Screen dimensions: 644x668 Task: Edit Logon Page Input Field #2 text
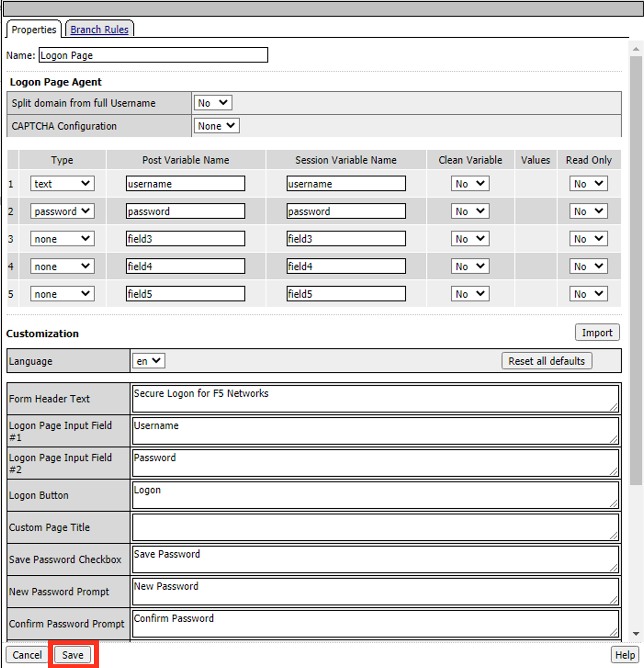coord(375,463)
